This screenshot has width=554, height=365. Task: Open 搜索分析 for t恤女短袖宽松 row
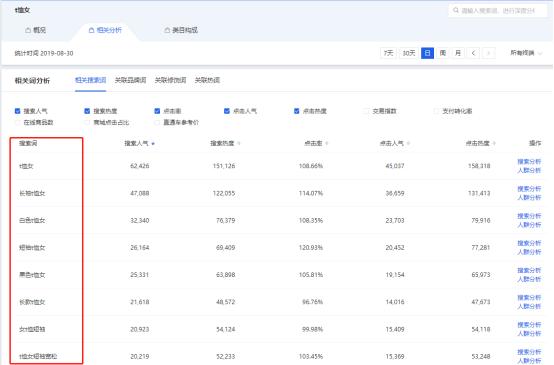tap(529, 352)
